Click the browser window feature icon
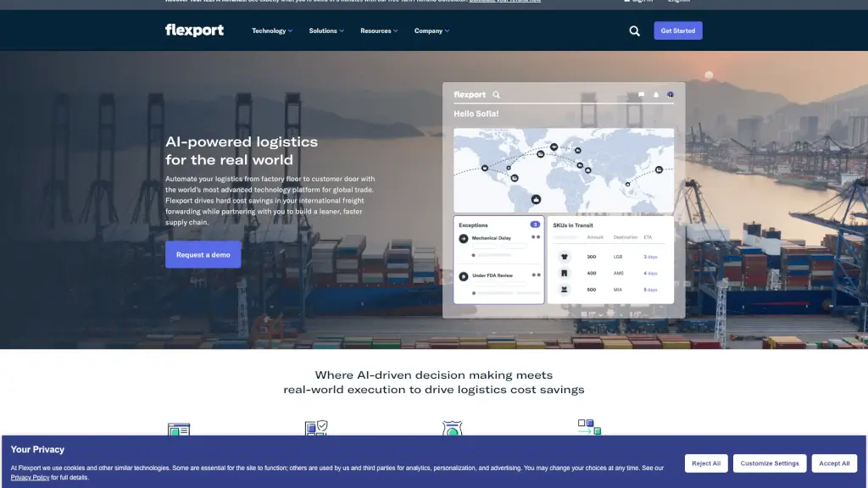This screenshot has width=868, height=488. click(179, 430)
